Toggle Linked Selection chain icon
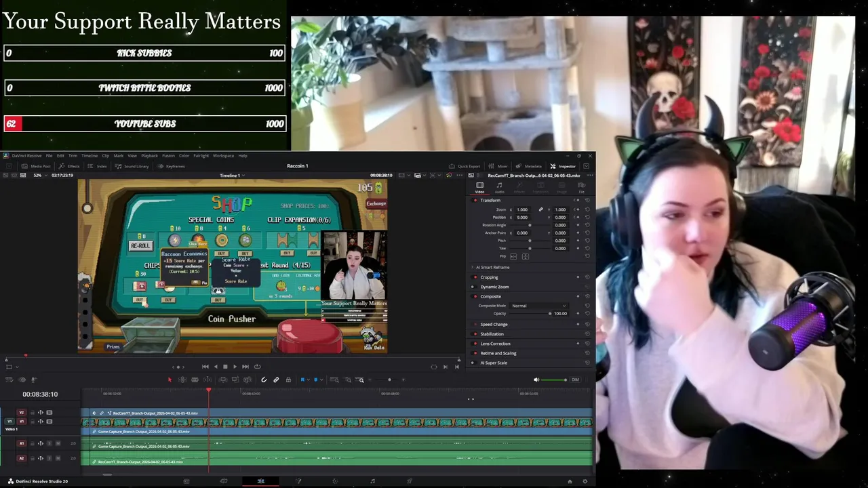The image size is (868, 488). (x=276, y=380)
